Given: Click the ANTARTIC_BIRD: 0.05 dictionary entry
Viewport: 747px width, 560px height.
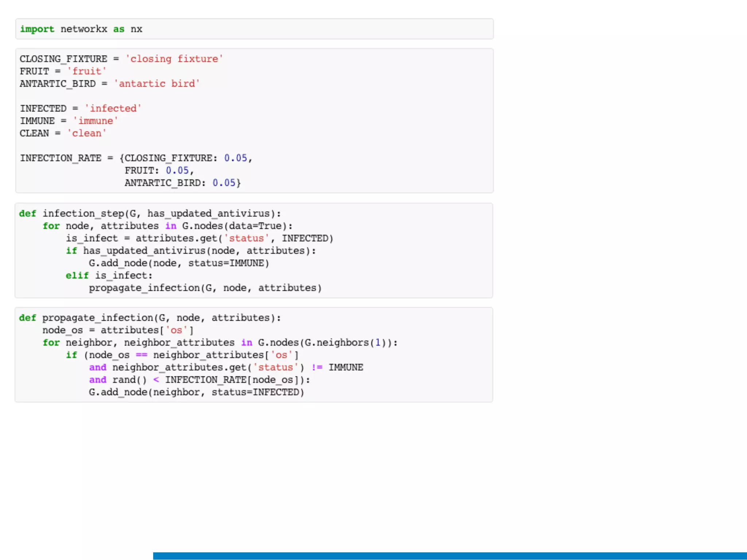Looking at the screenshot, I should click(182, 183).
